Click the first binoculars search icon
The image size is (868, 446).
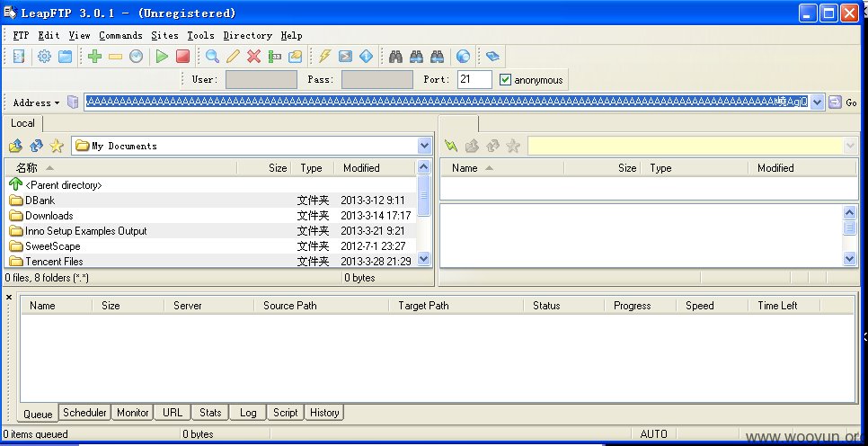(395, 56)
